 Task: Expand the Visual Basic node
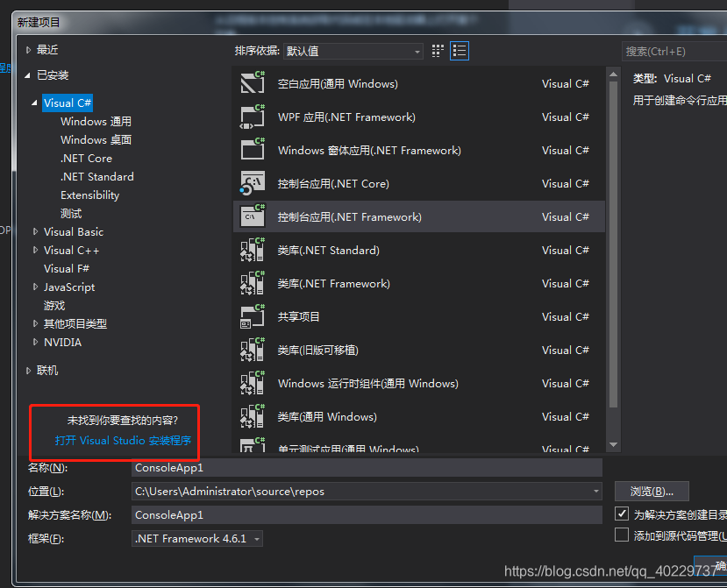(x=35, y=231)
